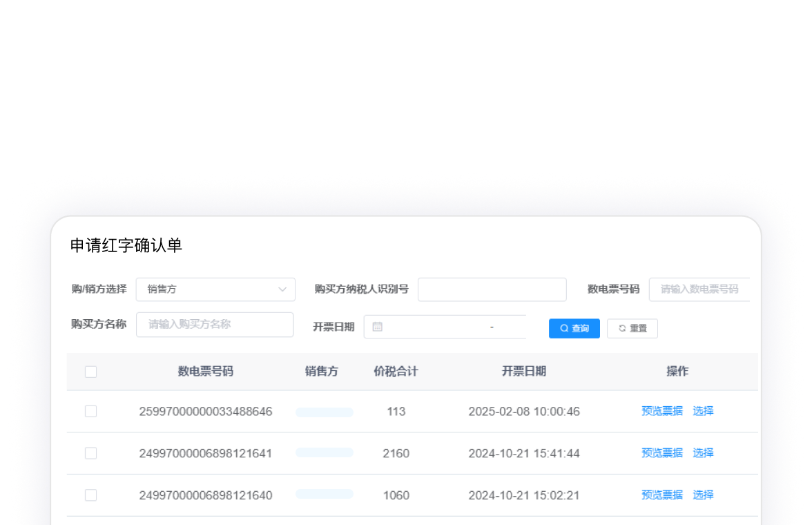Open 预览票据 for invoice dated 2024-10-21 15:41:44

661,453
